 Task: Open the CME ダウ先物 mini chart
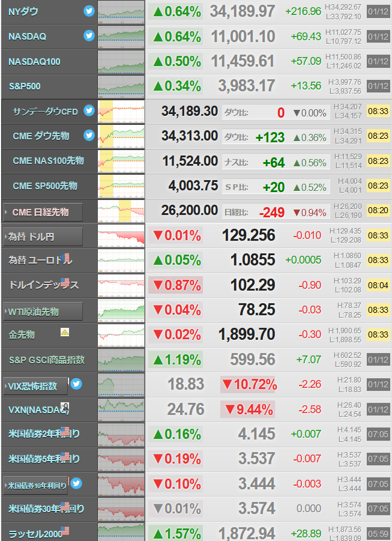coord(121,136)
